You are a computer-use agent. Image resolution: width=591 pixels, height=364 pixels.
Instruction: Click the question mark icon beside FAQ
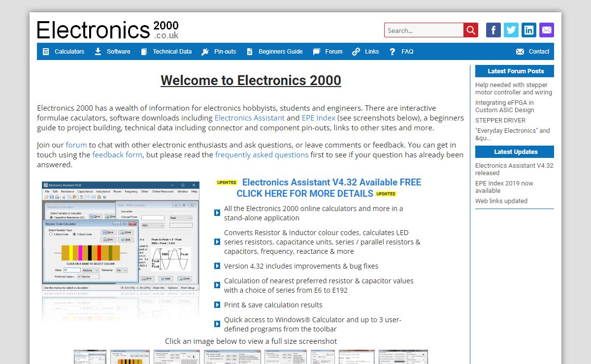(392, 52)
